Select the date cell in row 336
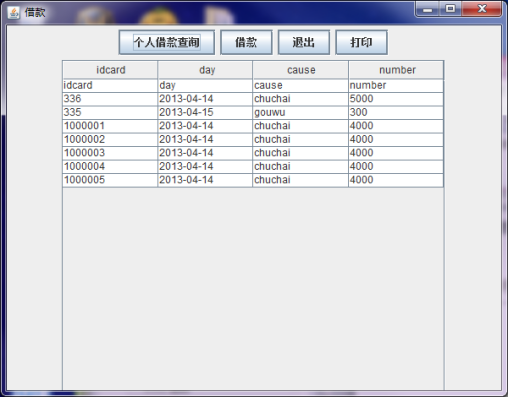This screenshot has height=398, width=508. (205, 99)
